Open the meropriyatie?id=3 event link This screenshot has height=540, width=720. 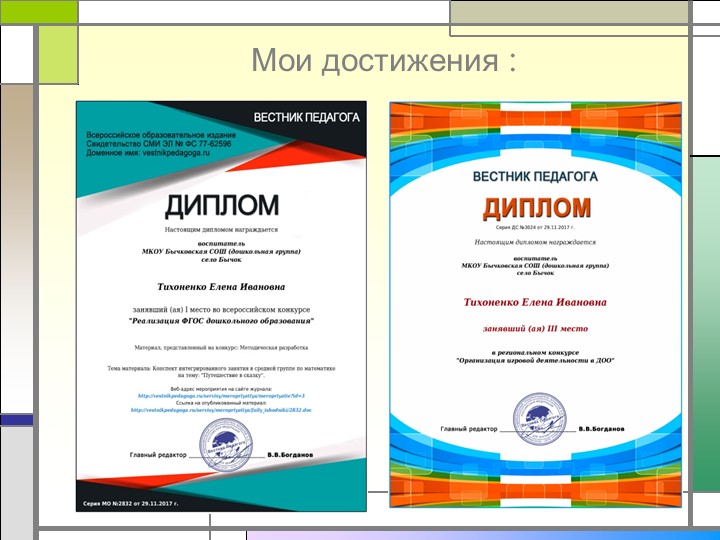[x=221, y=396]
